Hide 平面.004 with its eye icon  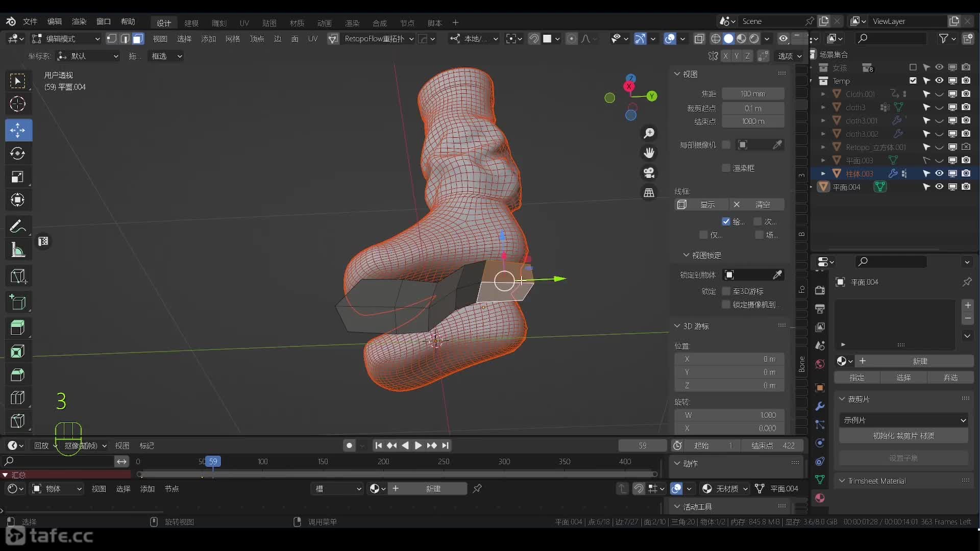click(x=939, y=187)
